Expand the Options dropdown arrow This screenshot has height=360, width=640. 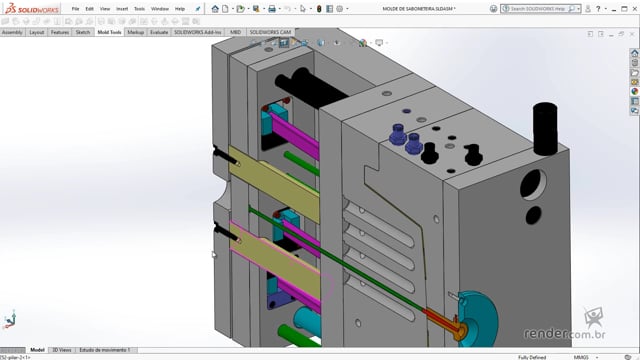(x=347, y=9)
